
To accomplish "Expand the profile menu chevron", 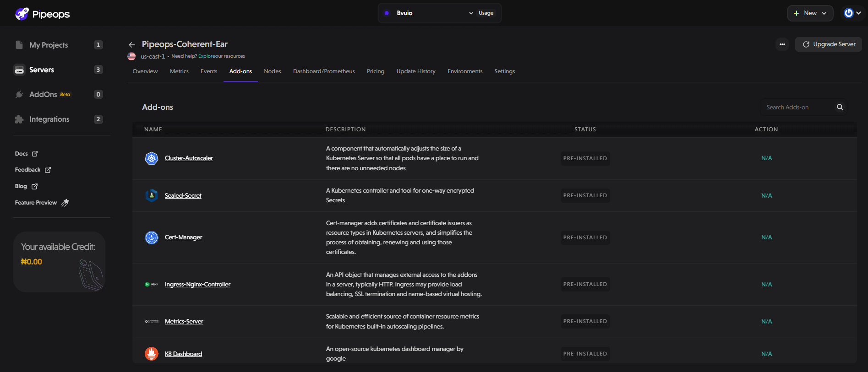I will [859, 13].
